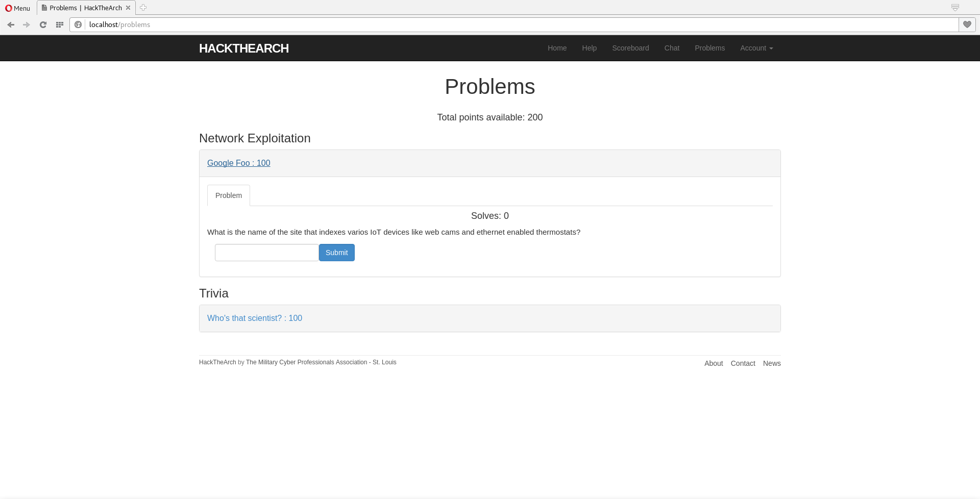The height and width of the screenshot is (499, 980).
Task: Go forward to the next page
Action: tap(27, 24)
